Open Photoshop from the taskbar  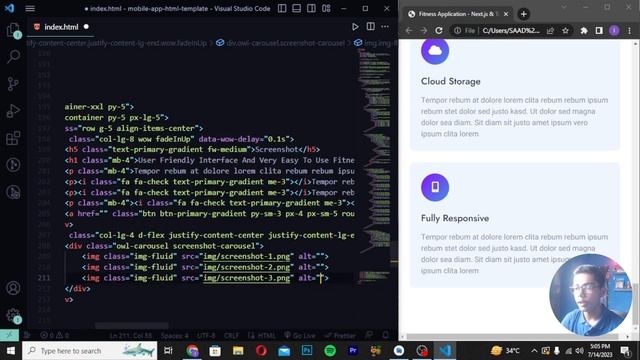click(x=307, y=351)
